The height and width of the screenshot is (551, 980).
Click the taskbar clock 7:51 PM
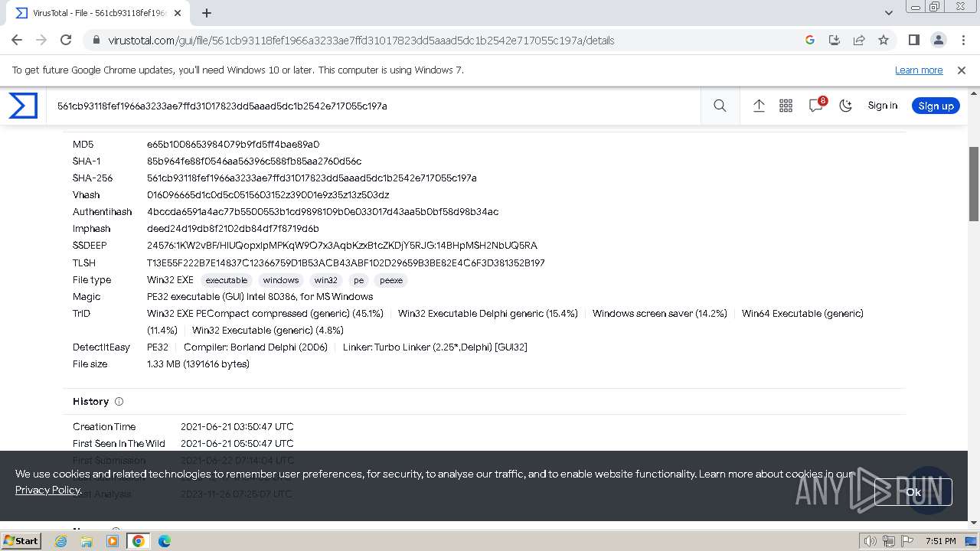click(x=940, y=541)
